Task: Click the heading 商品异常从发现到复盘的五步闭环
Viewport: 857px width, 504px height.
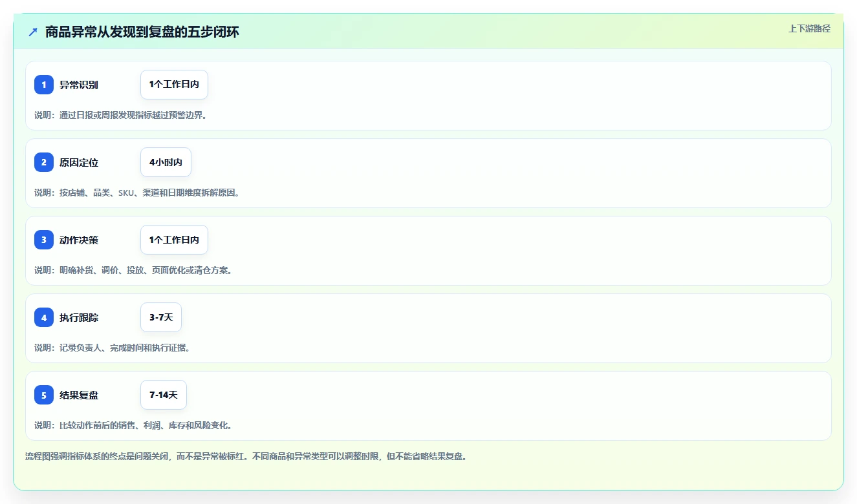Action: (x=142, y=32)
